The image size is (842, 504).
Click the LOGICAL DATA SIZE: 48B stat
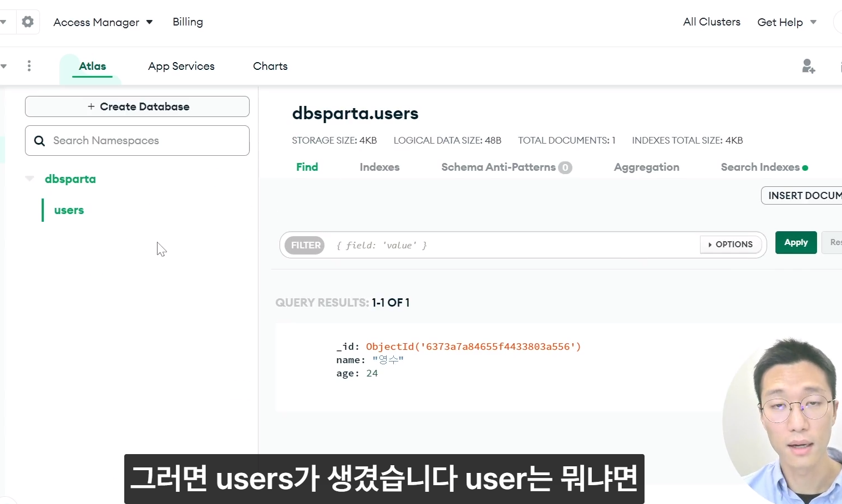click(447, 140)
